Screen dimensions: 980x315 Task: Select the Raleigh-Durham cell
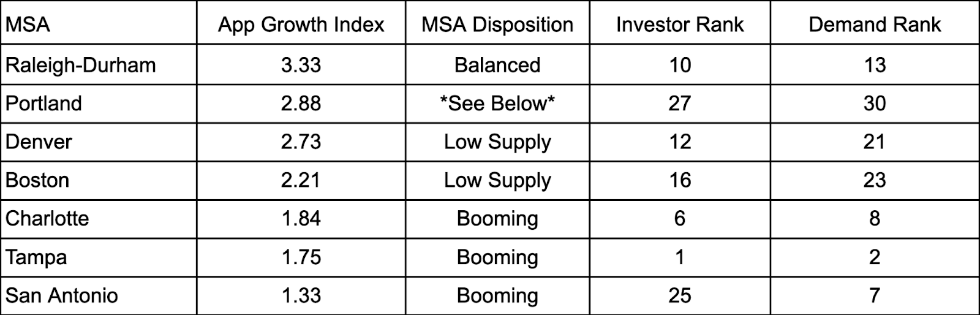(81, 65)
